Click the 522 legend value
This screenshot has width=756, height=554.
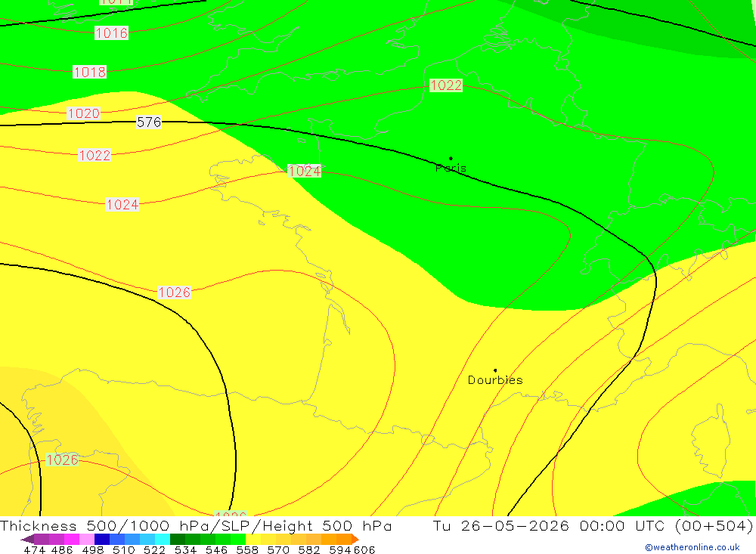154,549
